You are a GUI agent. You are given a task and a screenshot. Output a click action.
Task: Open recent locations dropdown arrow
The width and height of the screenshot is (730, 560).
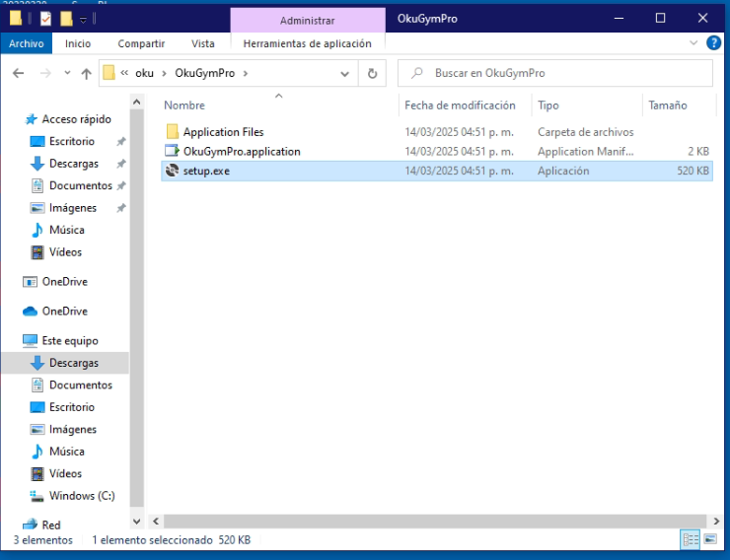click(x=66, y=73)
